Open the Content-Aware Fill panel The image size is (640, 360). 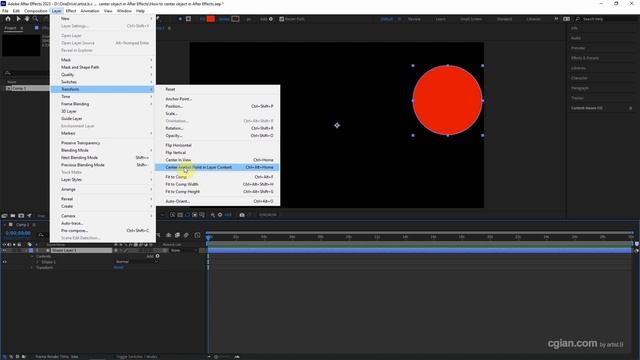tap(587, 108)
